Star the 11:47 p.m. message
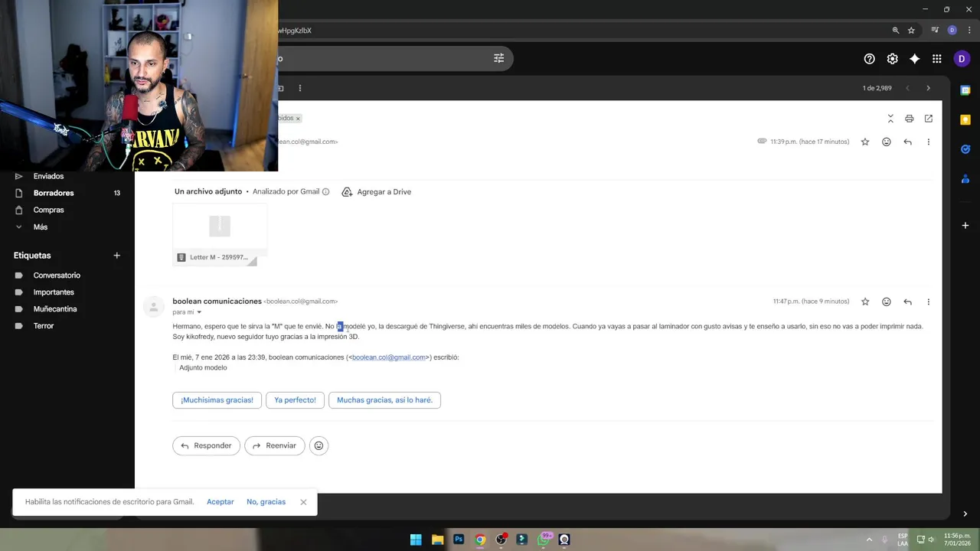 pos(865,302)
